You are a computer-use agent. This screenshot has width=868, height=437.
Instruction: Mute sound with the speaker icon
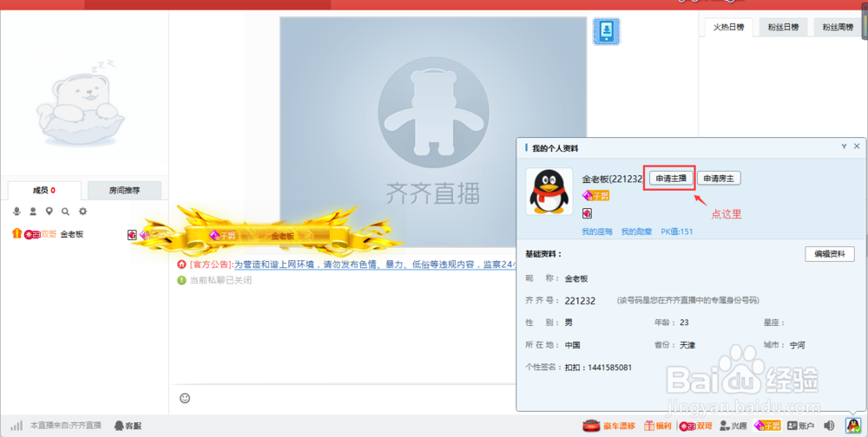pos(829,426)
